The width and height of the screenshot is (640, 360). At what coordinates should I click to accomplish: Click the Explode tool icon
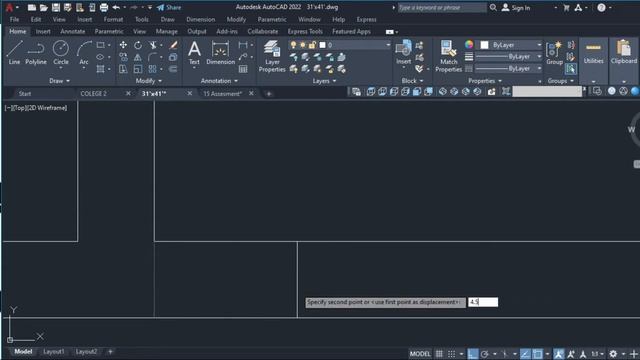[173, 57]
